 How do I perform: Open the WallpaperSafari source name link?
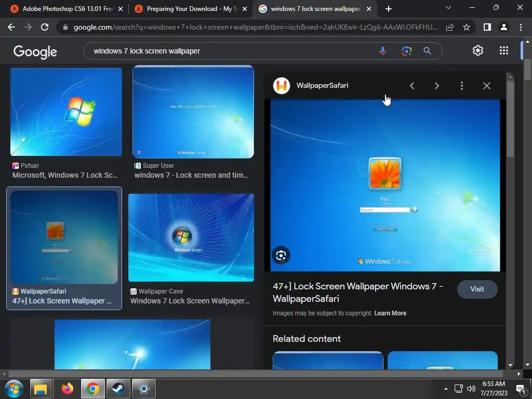(x=322, y=86)
